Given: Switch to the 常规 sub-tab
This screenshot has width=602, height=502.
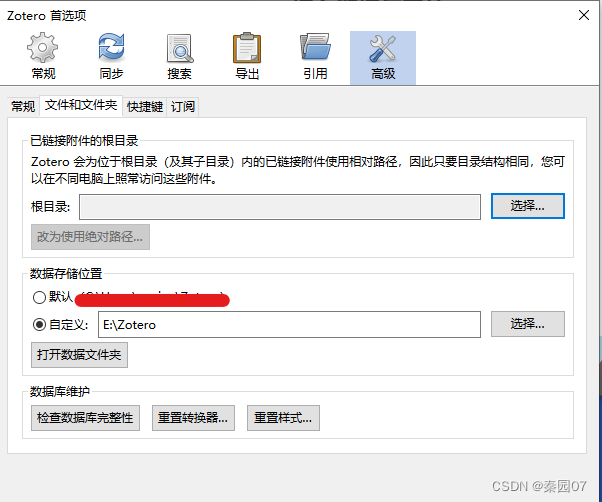Looking at the screenshot, I should click(x=23, y=106).
